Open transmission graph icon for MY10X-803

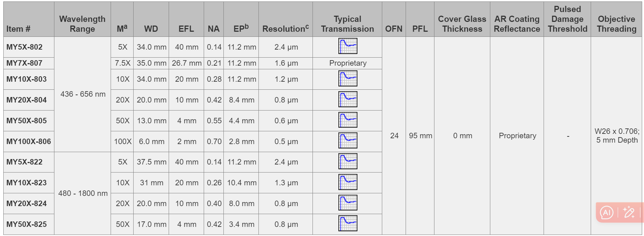coord(348,78)
